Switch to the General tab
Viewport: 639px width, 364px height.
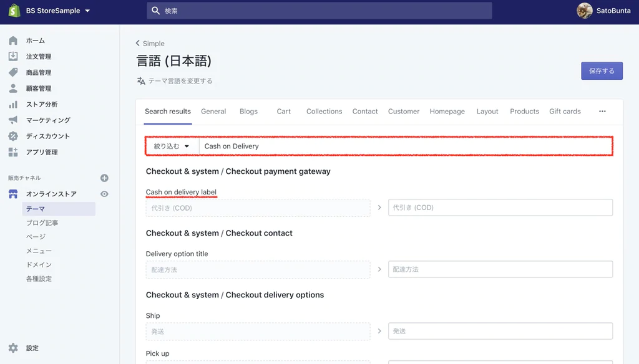[213, 112]
